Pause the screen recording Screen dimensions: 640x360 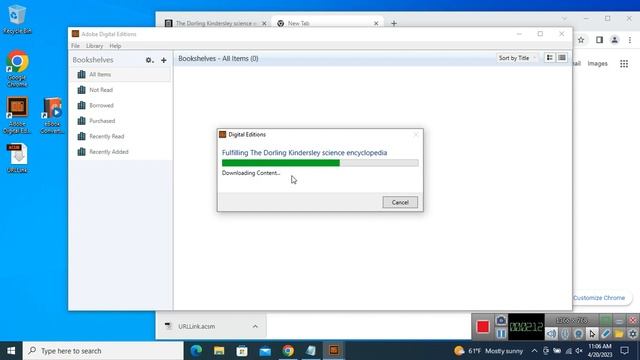pos(501,333)
